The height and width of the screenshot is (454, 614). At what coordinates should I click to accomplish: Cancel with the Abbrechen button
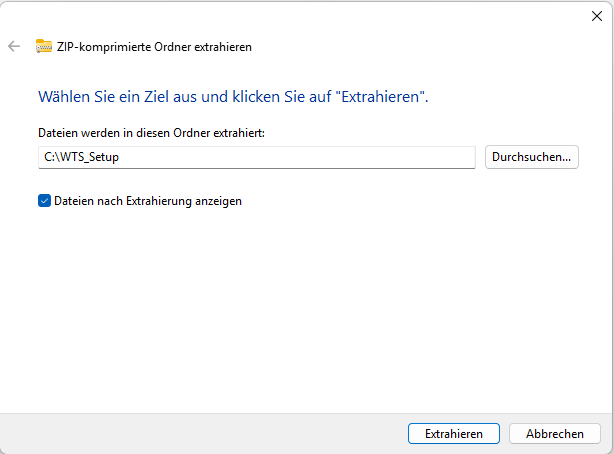[554, 434]
